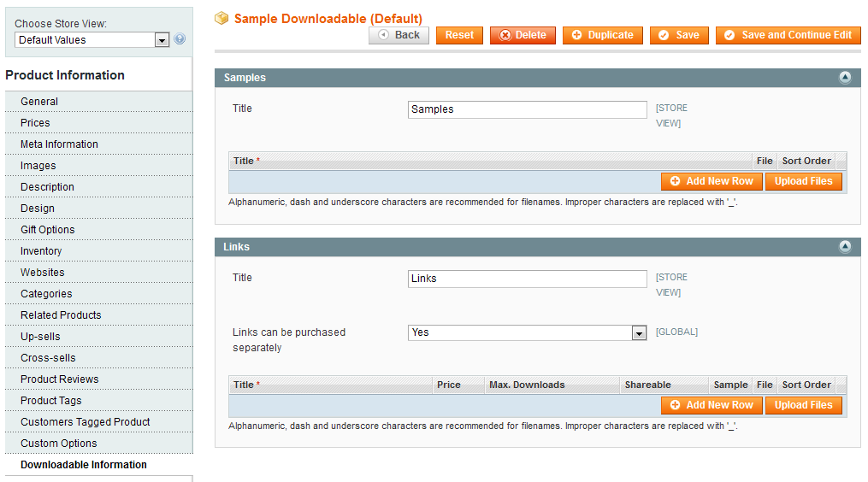Open the Gift Options tab
This screenshot has width=868, height=482.
(x=99, y=230)
